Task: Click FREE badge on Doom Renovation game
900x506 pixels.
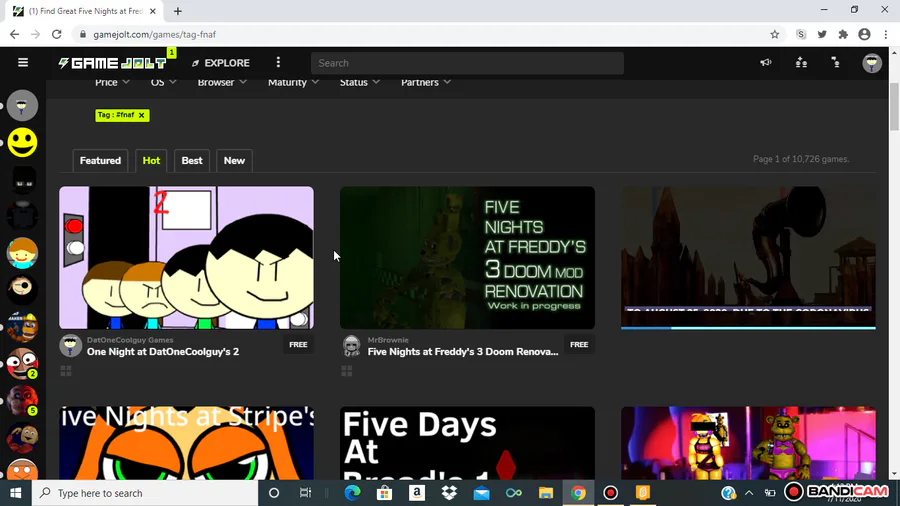Action: pyautogui.click(x=579, y=345)
